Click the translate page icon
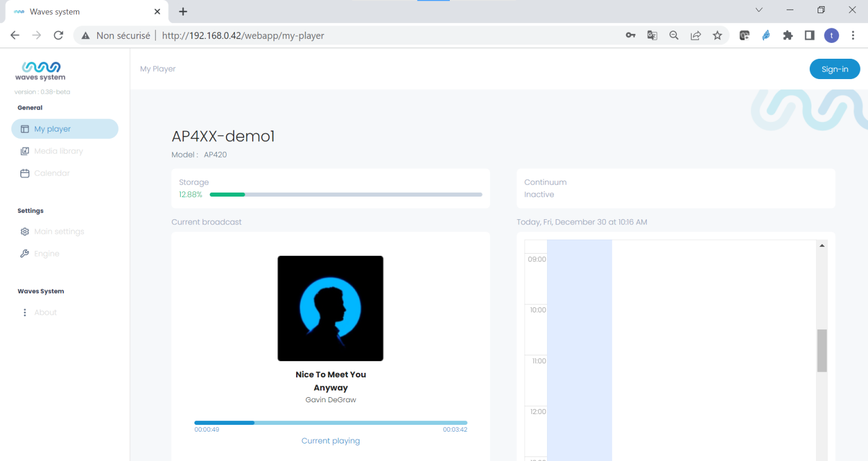 point(652,36)
